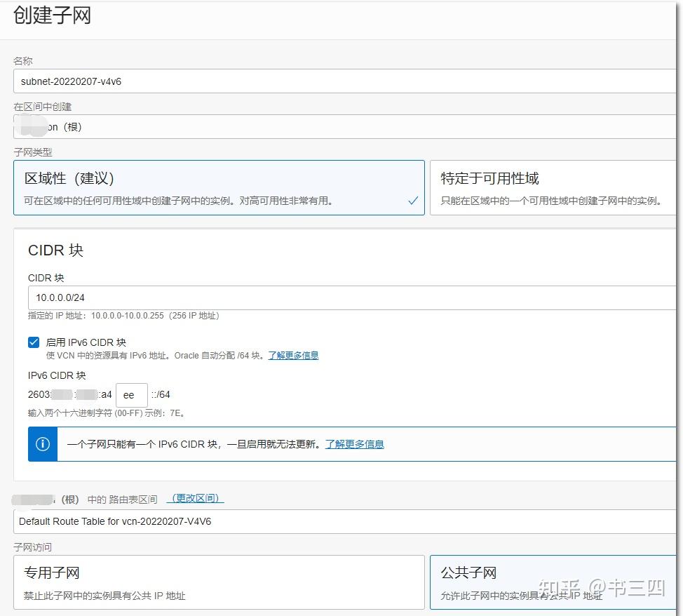Click the 创建子网 dialog title
The image size is (683, 616).
pyautogui.click(x=52, y=15)
